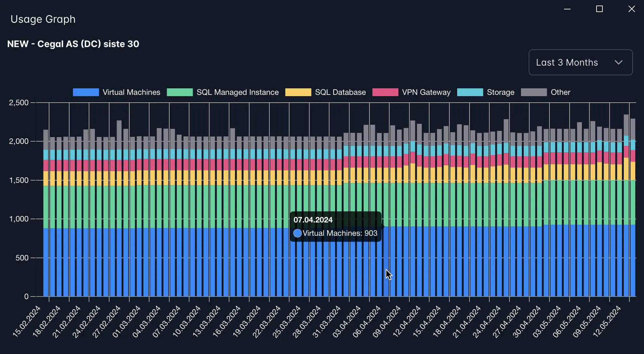Image resolution: width=644 pixels, height=354 pixels.
Task: Click the blue Virtual Machines color swatch
Action: (86, 92)
